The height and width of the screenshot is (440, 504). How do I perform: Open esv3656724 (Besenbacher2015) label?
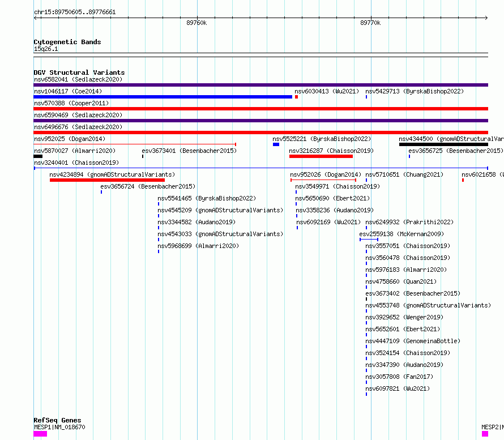(x=148, y=186)
